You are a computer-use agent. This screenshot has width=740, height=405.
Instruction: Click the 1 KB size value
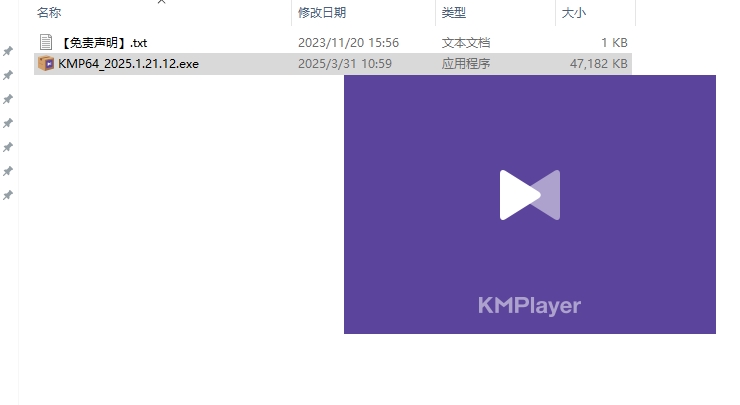click(614, 43)
